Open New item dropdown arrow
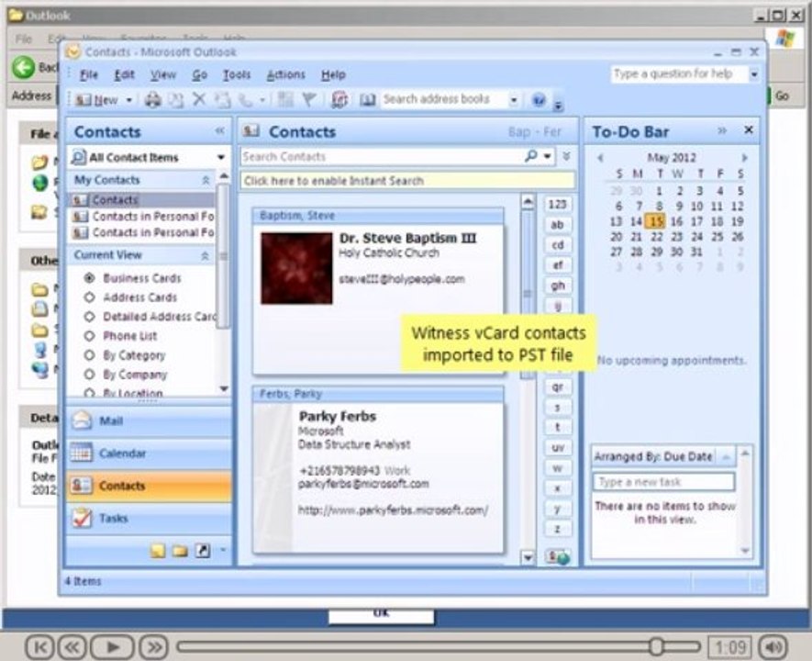 pos(129,99)
